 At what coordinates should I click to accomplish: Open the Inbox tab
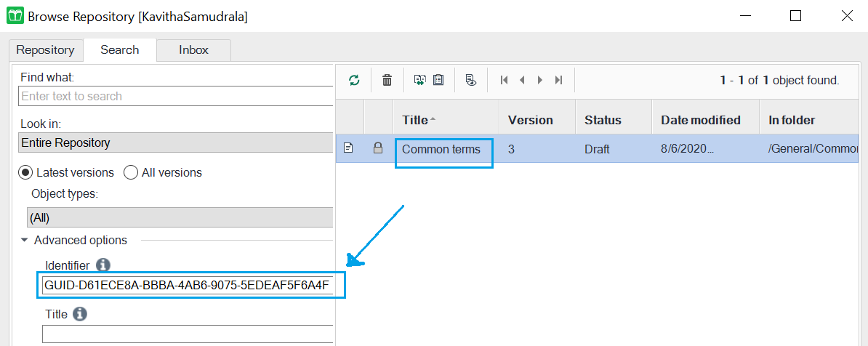194,50
